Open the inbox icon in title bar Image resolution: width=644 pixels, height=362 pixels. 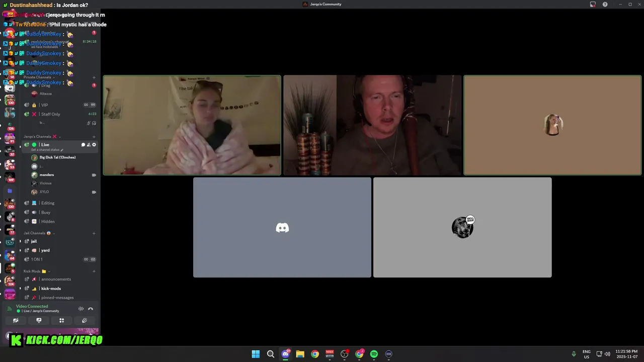(x=593, y=4)
